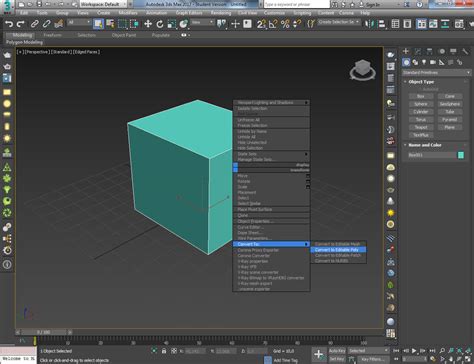Choose Convert to Editable Mesh
Screen dimensions: 474x364
click(x=338, y=244)
